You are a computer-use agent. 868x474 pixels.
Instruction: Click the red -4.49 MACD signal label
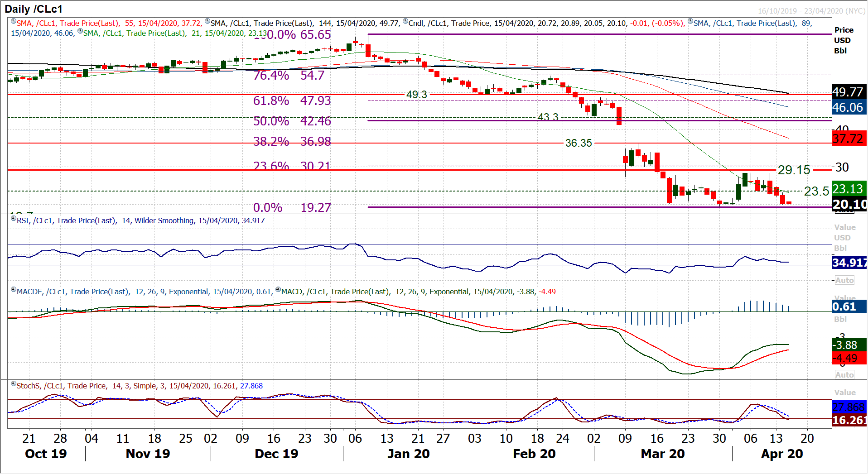849,358
